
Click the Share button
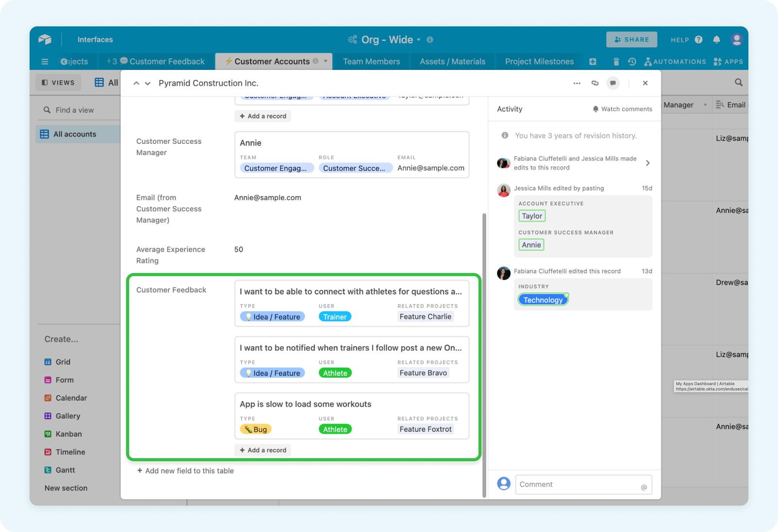632,39
